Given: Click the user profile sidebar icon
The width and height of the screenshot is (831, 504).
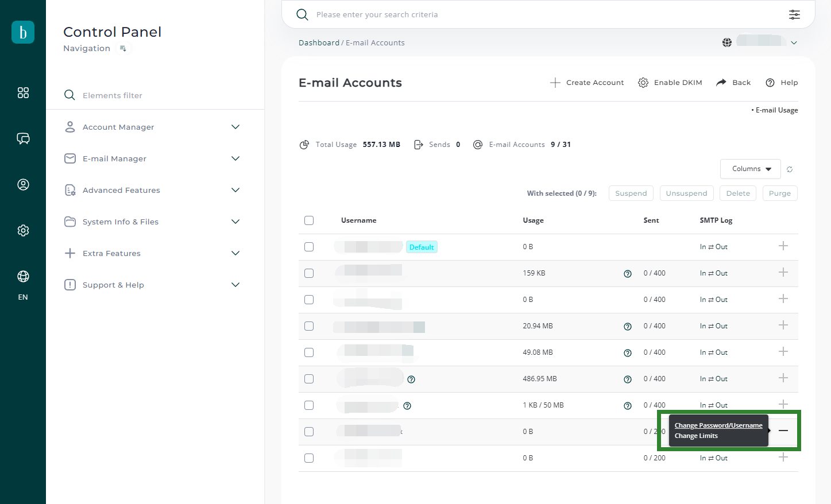Looking at the screenshot, I should pyautogui.click(x=23, y=184).
